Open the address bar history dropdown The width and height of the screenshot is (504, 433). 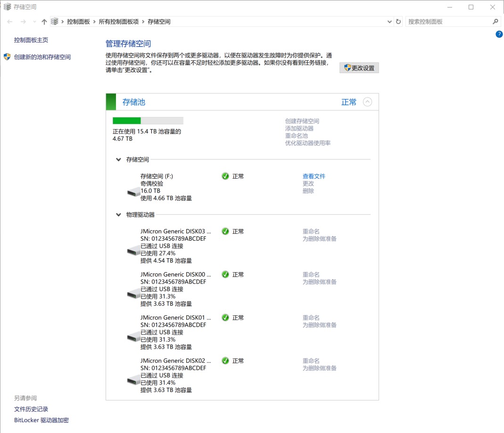(389, 22)
